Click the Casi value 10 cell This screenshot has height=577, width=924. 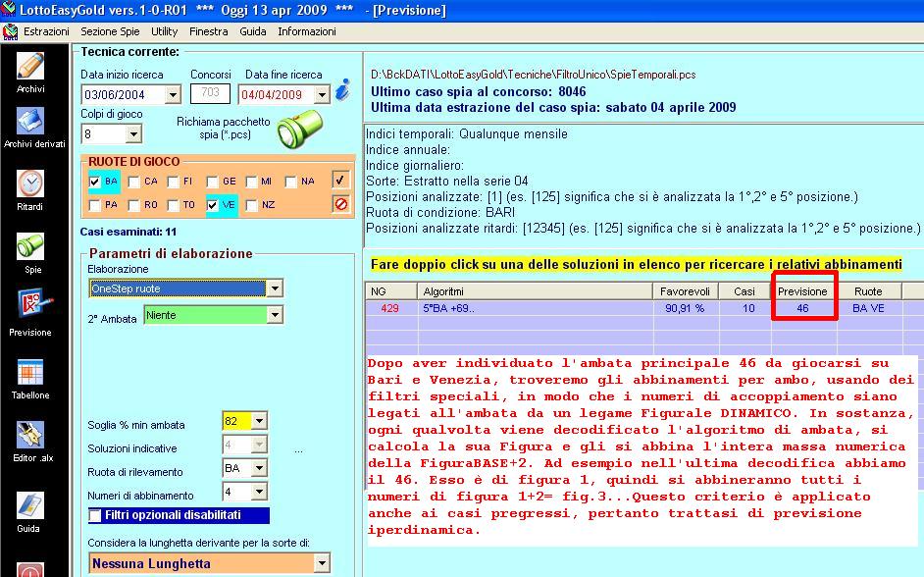(744, 308)
